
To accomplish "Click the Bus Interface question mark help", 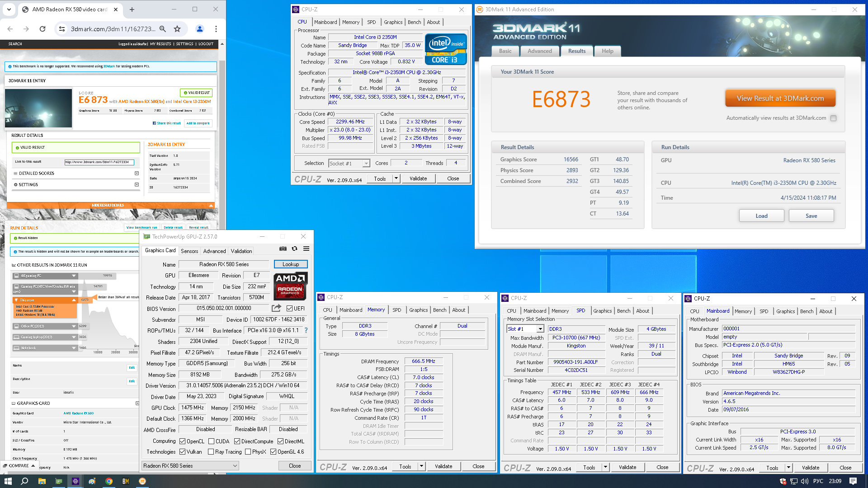I will [306, 330].
